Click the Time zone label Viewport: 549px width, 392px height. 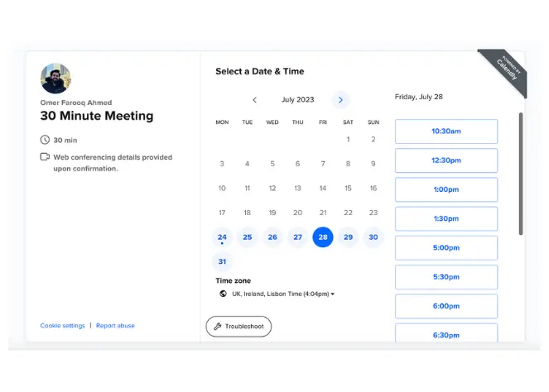point(234,281)
